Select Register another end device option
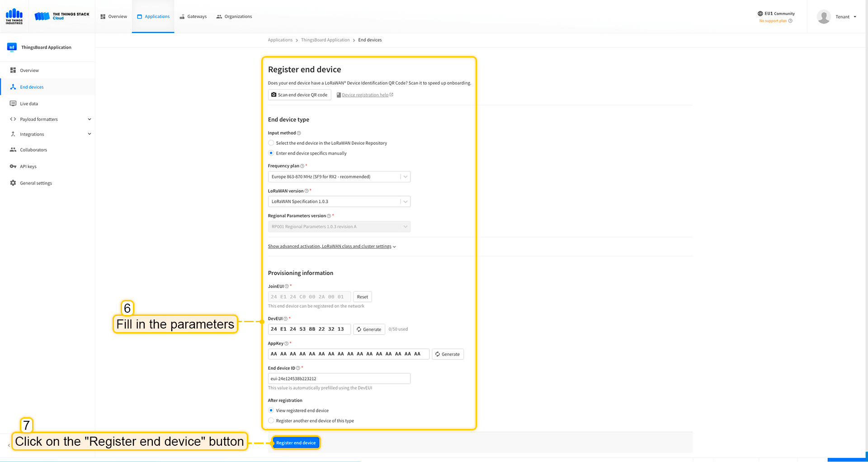 tap(271, 421)
